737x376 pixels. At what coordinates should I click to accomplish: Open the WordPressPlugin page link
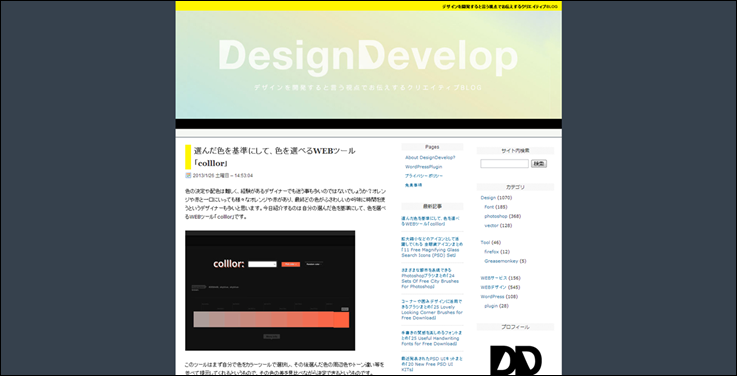click(423, 167)
